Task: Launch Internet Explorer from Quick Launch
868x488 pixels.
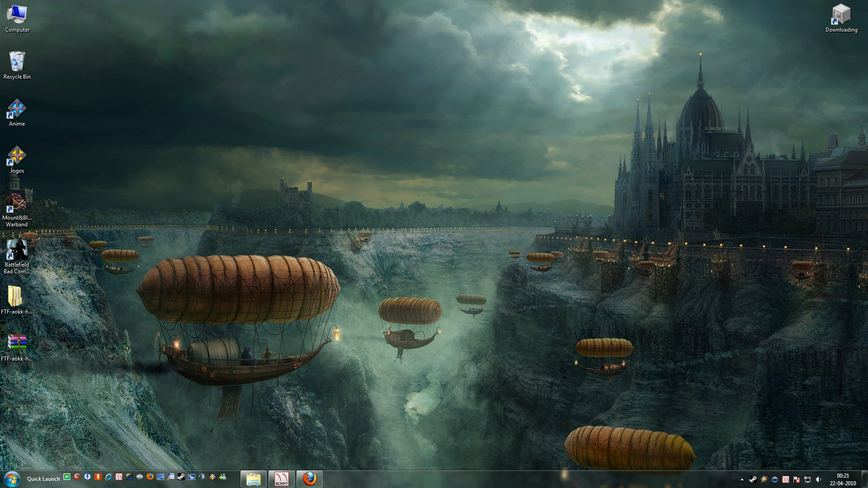Action: 108,476
